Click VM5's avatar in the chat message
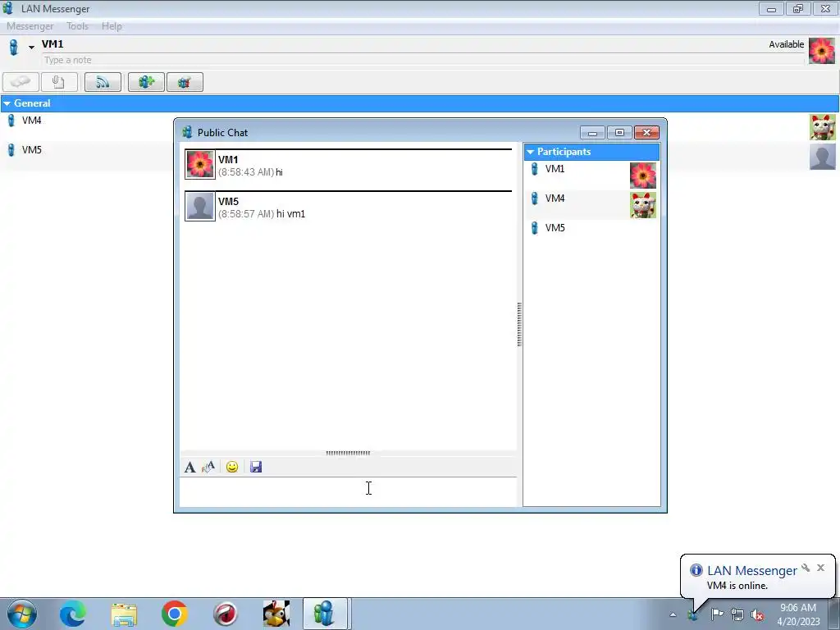 [200, 206]
